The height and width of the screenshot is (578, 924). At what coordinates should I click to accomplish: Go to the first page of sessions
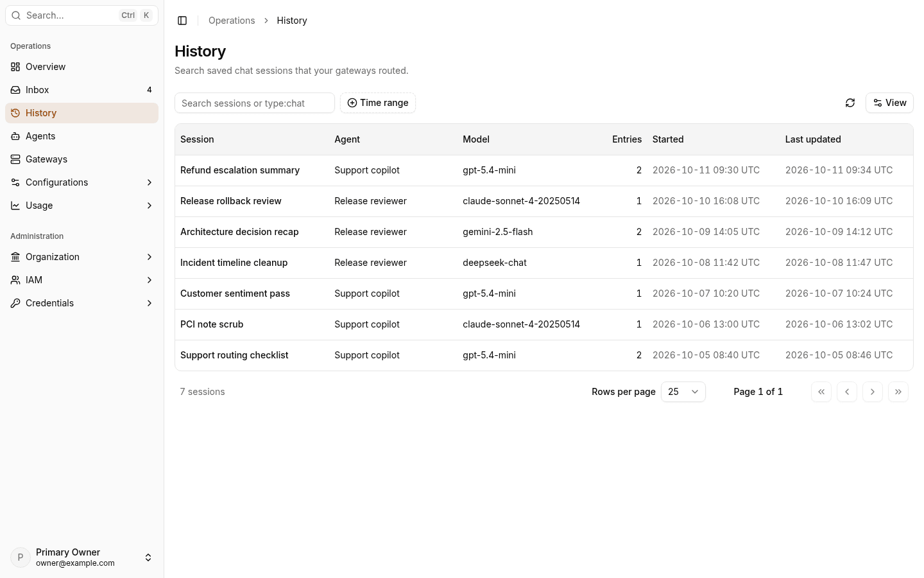tap(821, 392)
